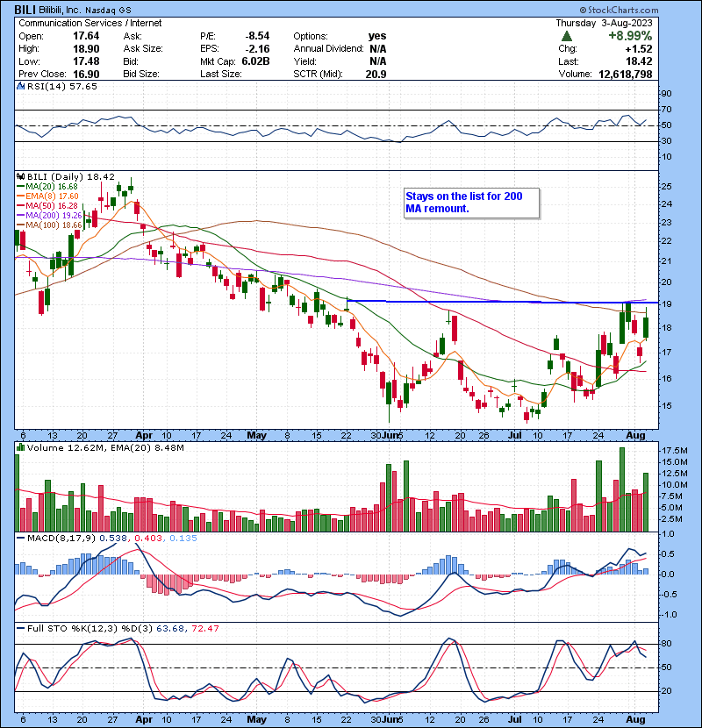Click the Volume bars icon

coord(20,447)
